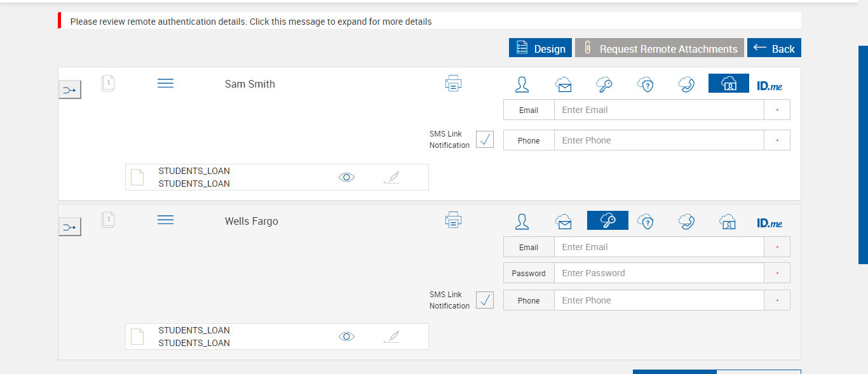The width and height of the screenshot is (868, 374).
Task: Go Back using the Back button
Action: [774, 48]
